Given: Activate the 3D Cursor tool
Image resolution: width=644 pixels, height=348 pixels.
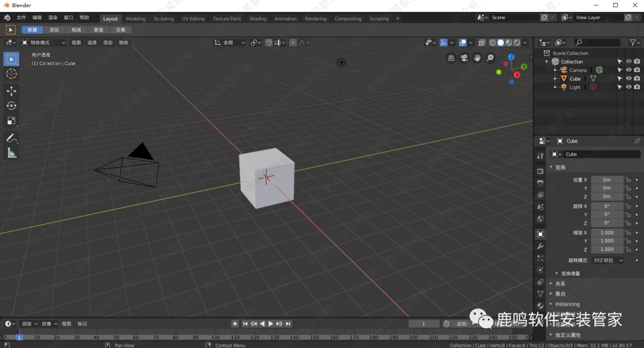Looking at the screenshot, I should pyautogui.click(x=11, y=73).
